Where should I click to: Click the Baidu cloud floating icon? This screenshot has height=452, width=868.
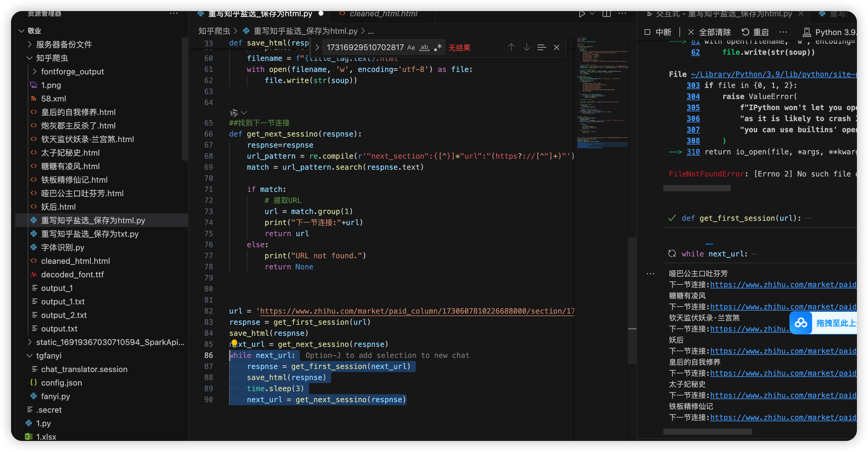pyautogui.click(x=801, y=323)
